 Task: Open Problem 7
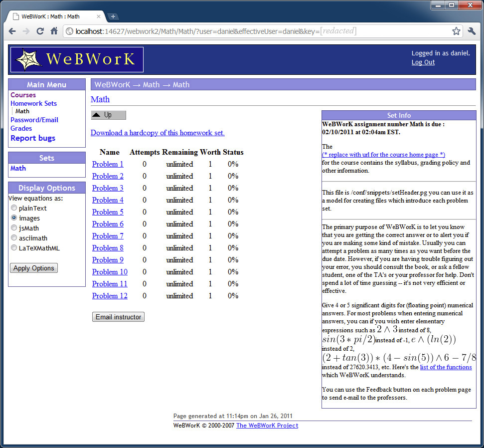[108, 236]
